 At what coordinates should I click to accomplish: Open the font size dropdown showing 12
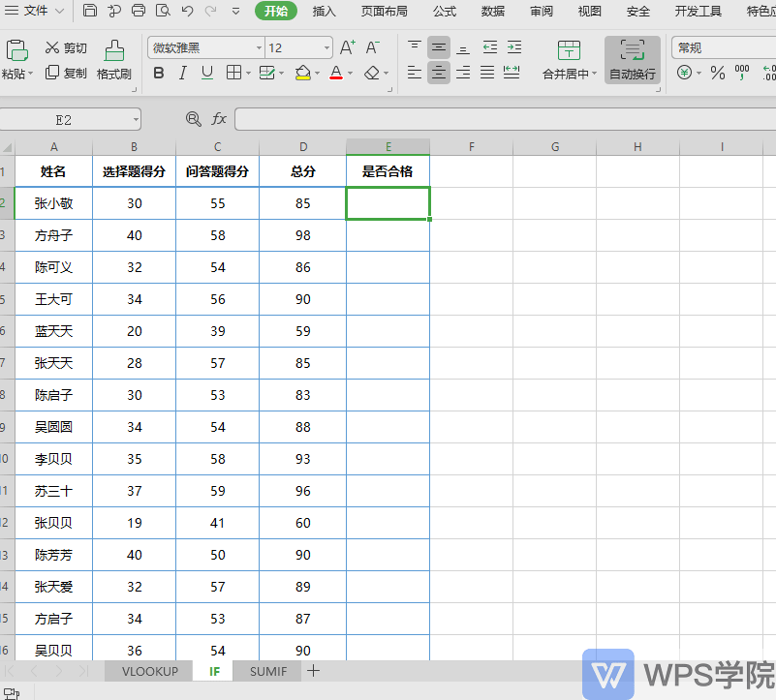[x=326, y=48]
